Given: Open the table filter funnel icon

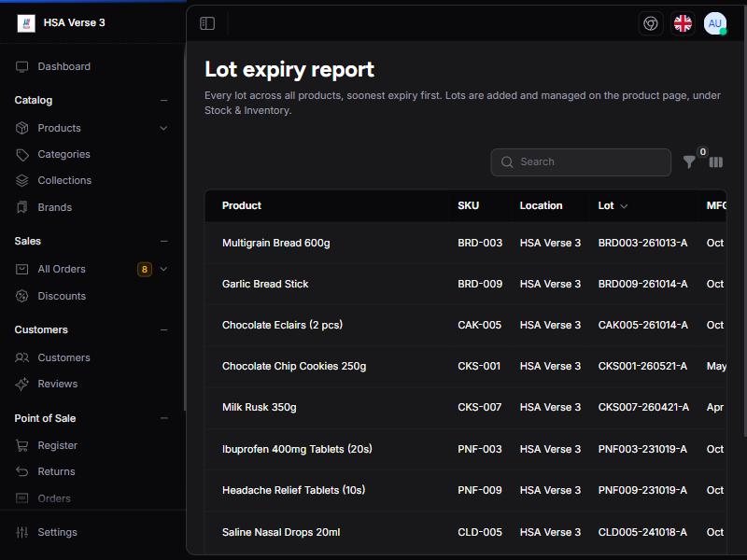Looking at the screenshot, I should (x=689, y=161).
